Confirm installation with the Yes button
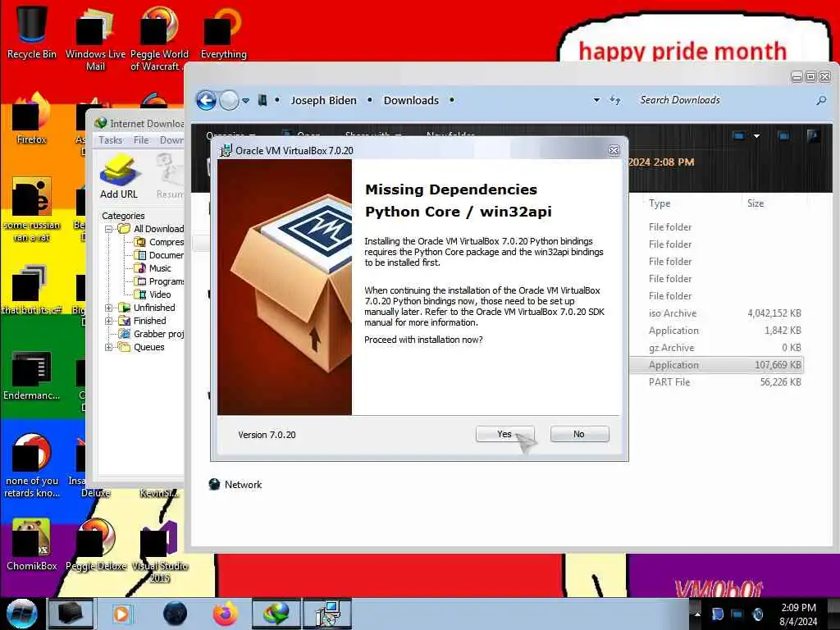Viewport: 840px width, 630px height. click(x=504, y=434)
